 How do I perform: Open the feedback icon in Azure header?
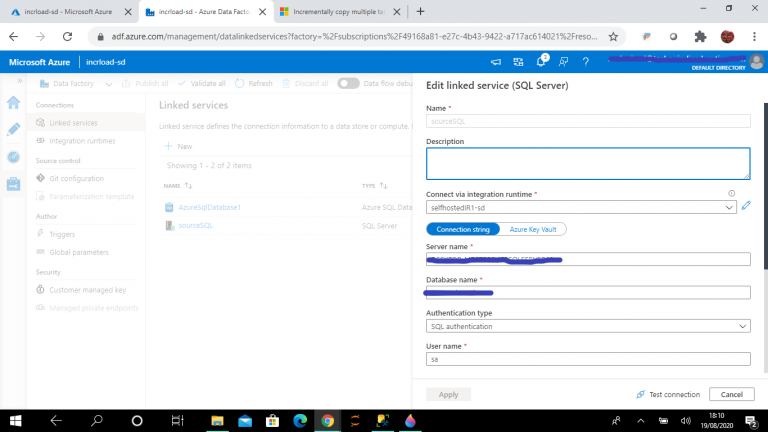(x=563, y=62)
